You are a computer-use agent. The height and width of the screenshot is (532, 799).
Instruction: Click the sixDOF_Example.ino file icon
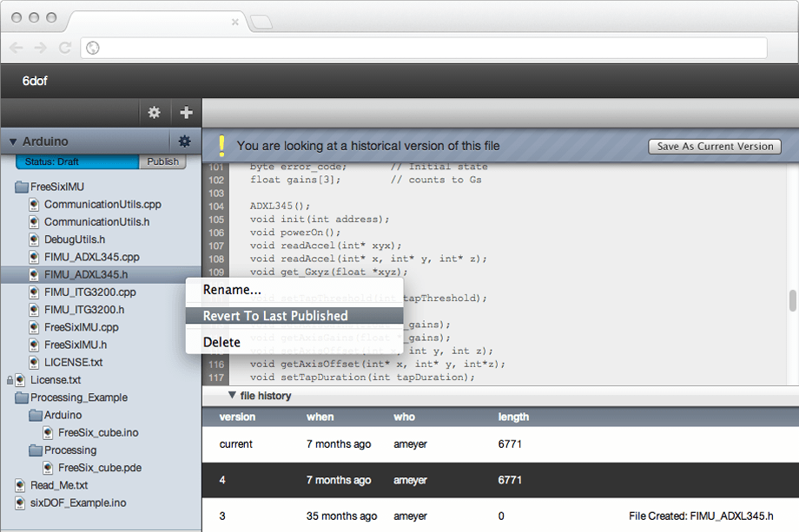pyautogui.click(x=20, y=503)
